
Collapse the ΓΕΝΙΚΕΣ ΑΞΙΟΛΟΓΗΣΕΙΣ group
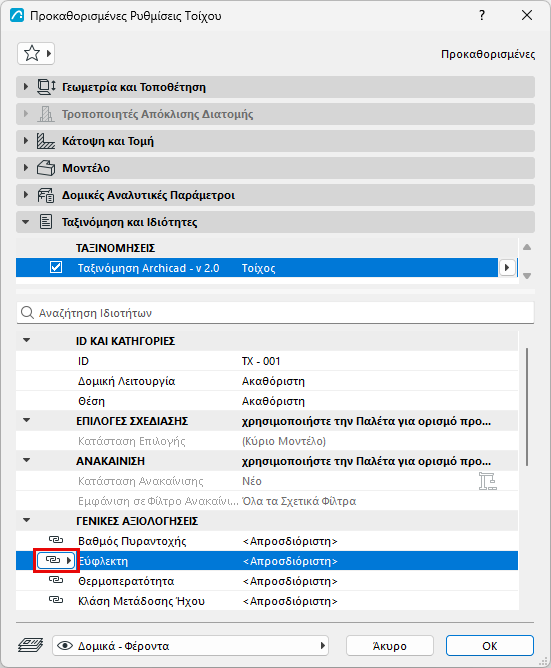[x=26, y=520]
